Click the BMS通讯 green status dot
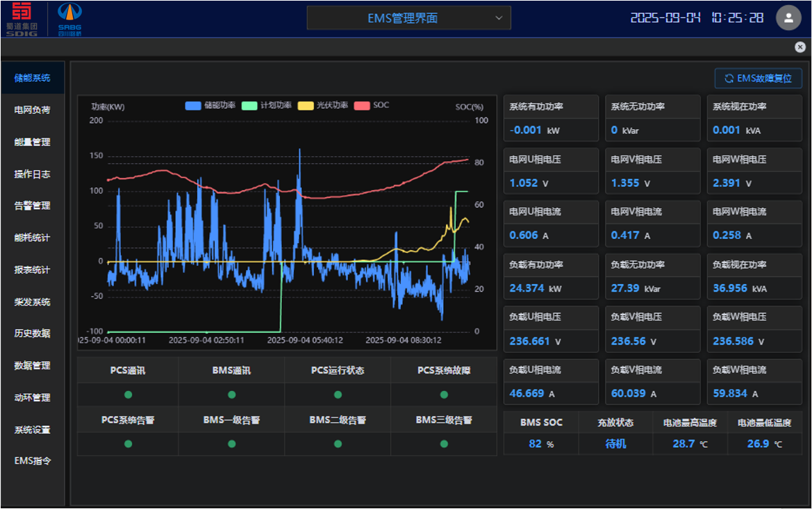812x509 pixels. pos(231,394)
